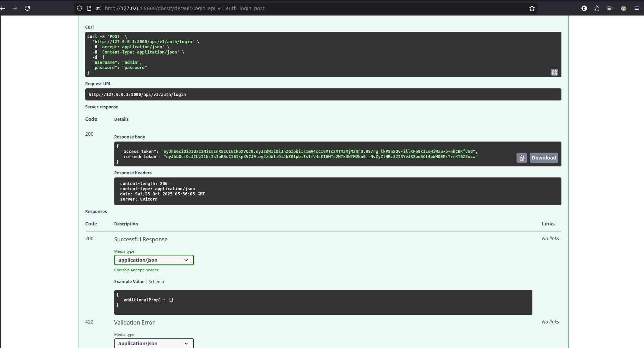This screenshot has width=644, height=348.
Task: Click inside the browser address bar
Action: (242, 8)
